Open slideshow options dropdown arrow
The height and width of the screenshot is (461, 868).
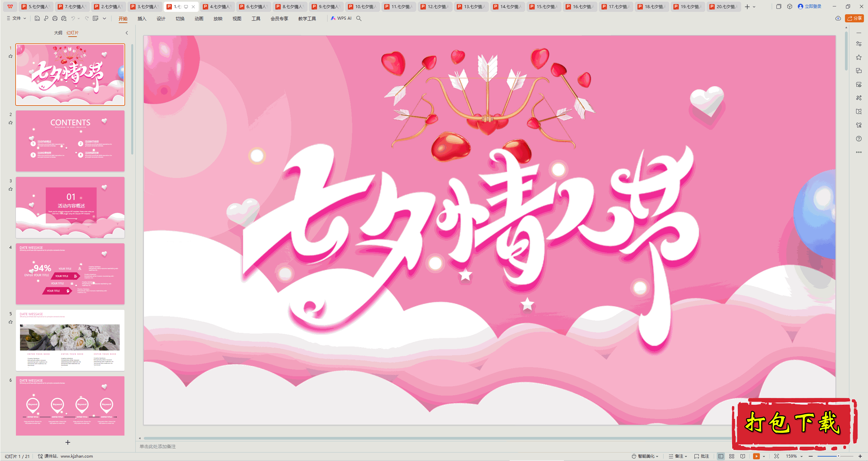coord(764,456)
